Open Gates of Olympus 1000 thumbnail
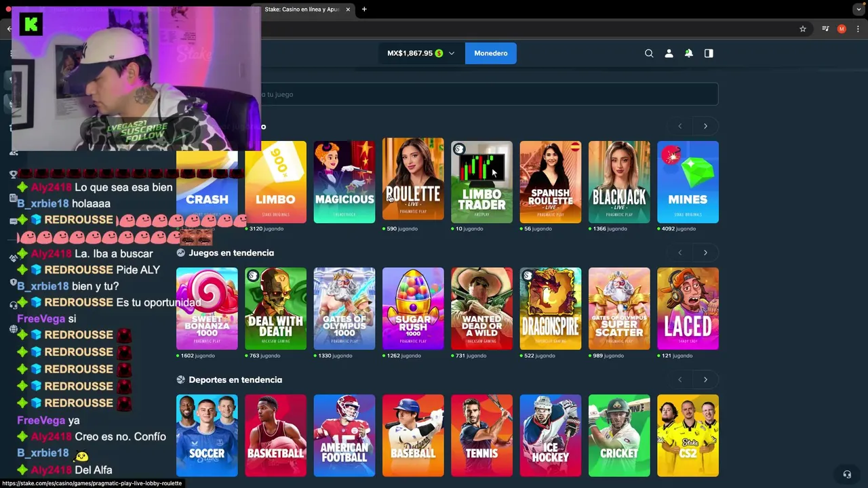 pyautogui.click(x=344, y=308)
